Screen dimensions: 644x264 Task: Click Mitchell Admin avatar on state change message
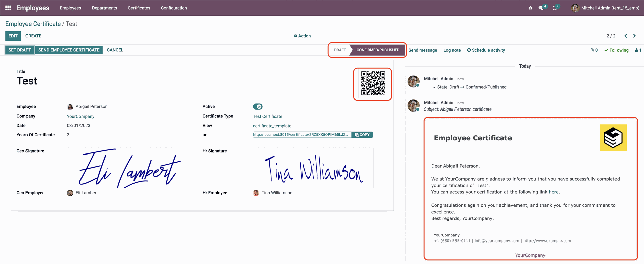(414, 81)
